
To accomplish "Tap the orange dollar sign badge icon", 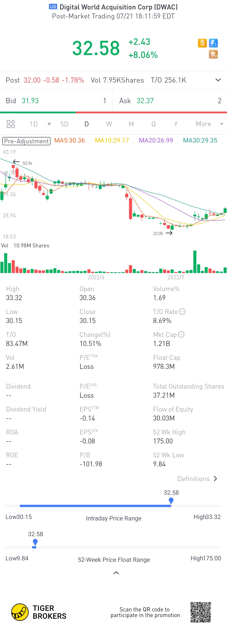I will 202,43.
